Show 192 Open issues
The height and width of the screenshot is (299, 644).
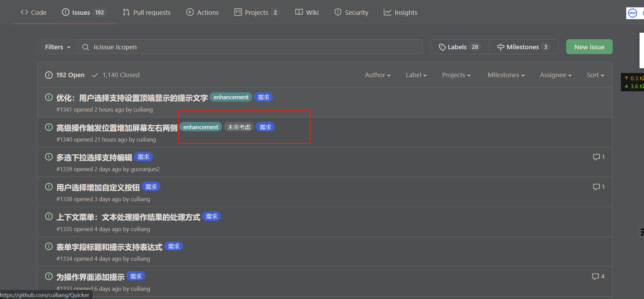(65, 75)
